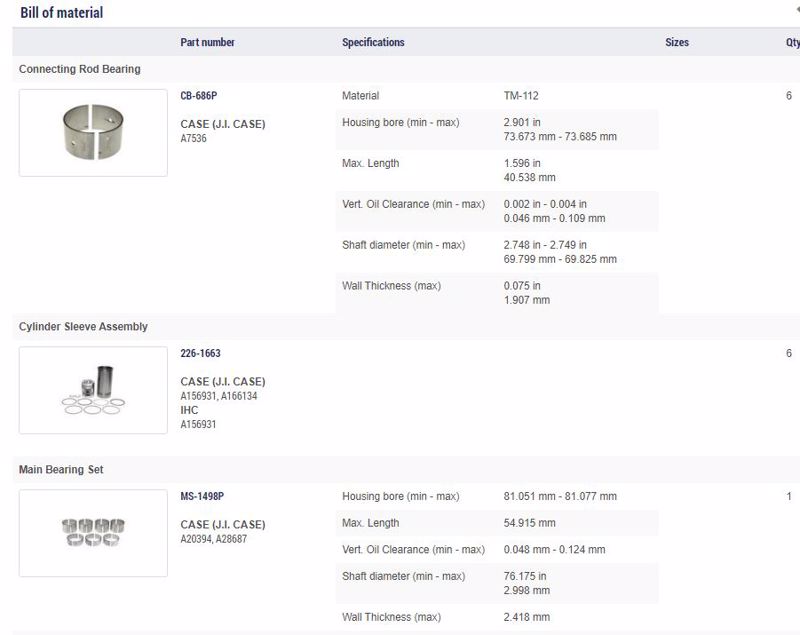Open the connecting rod bearing product image
The image size is (800, 635).
93,133
